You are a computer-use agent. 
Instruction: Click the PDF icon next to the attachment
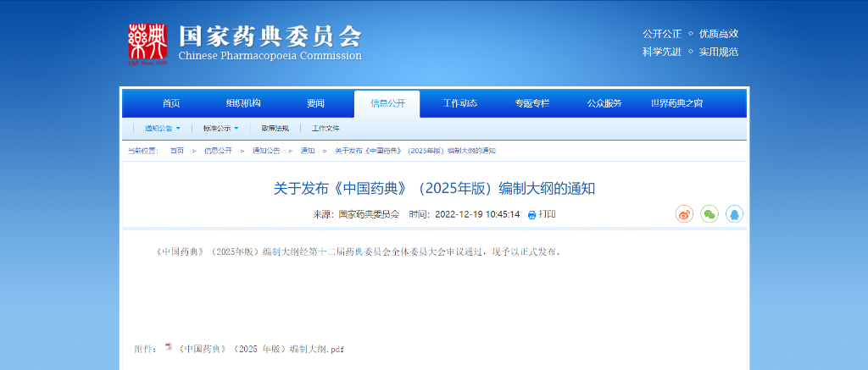point(168,348)
